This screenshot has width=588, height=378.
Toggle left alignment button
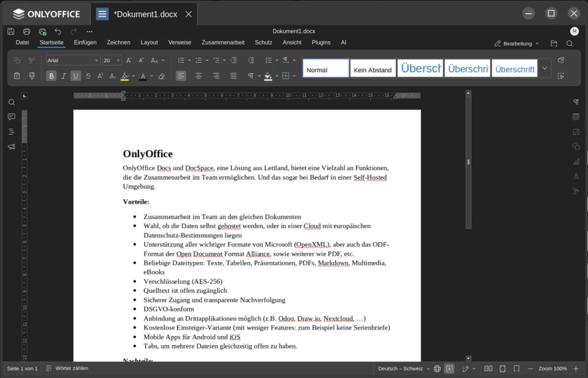(181, 76)
